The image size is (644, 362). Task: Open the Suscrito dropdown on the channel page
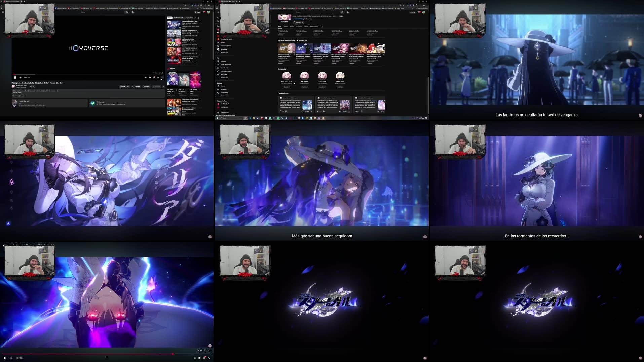(298, 22)
